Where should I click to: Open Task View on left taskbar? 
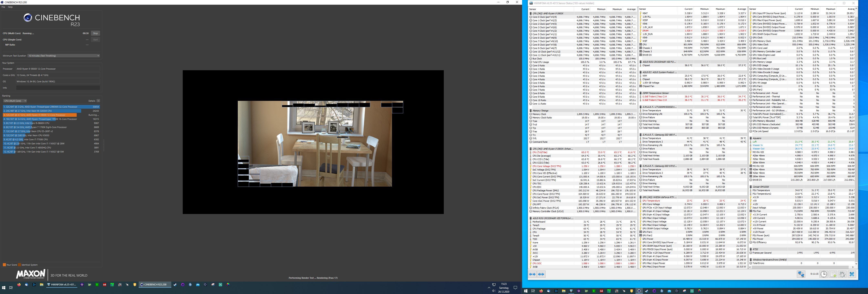click(x=11, y=288)
